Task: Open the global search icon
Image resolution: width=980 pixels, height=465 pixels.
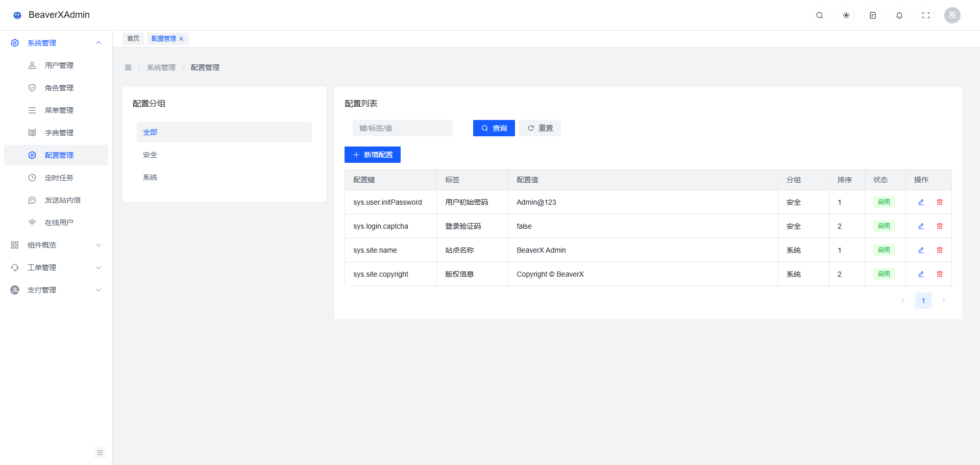Action: point(820,15)
